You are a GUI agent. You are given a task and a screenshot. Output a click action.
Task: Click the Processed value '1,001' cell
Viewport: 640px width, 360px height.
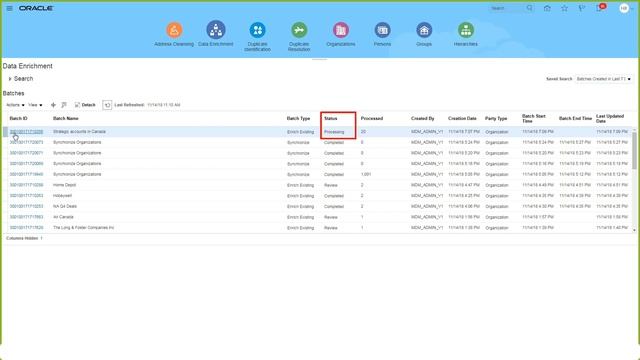(366, 174)
